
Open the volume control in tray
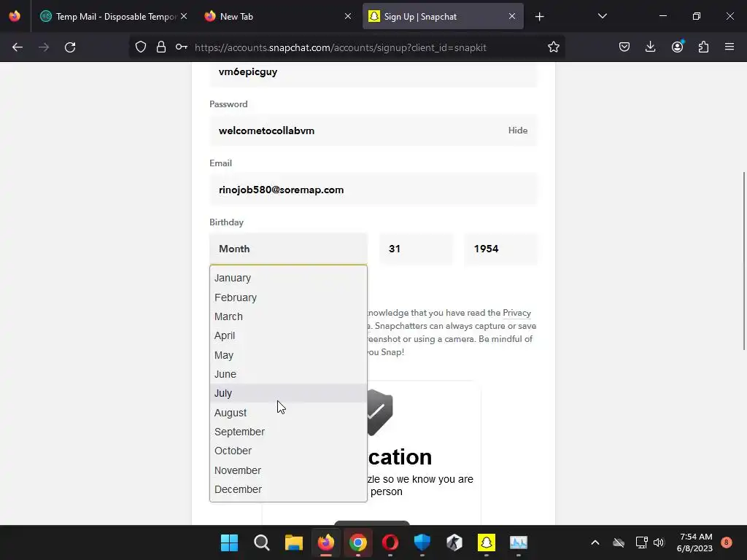pos(659,542)
